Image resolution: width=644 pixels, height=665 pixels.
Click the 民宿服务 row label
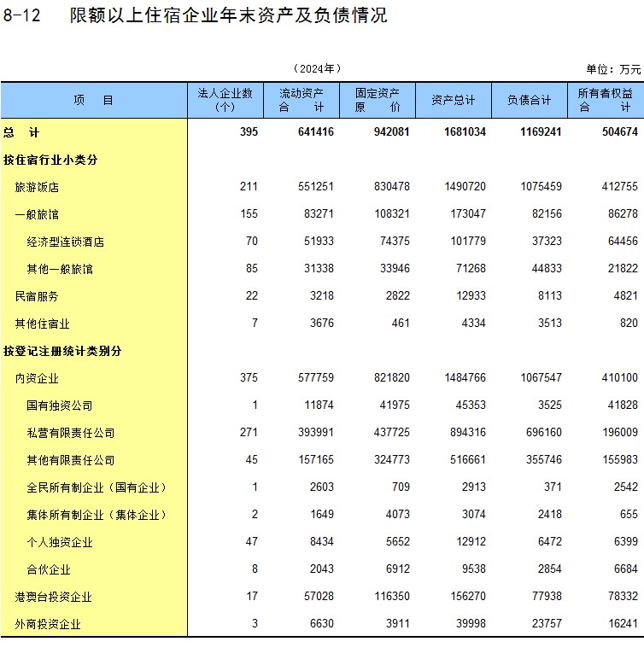[x=37, y=296]
